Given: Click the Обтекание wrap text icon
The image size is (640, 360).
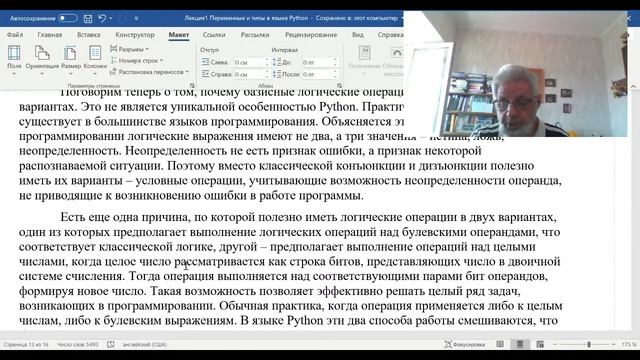Looking at the screenshot, I should 396,53.
